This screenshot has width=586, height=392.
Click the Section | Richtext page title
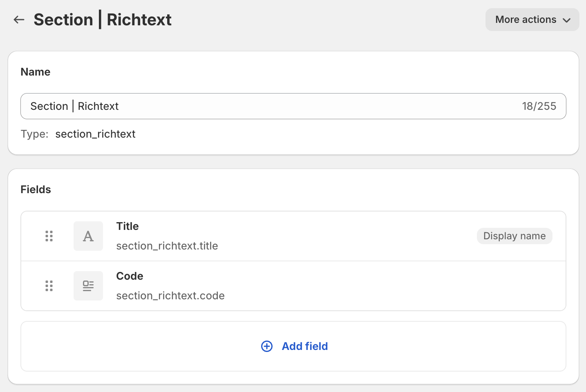click(103, 19)
